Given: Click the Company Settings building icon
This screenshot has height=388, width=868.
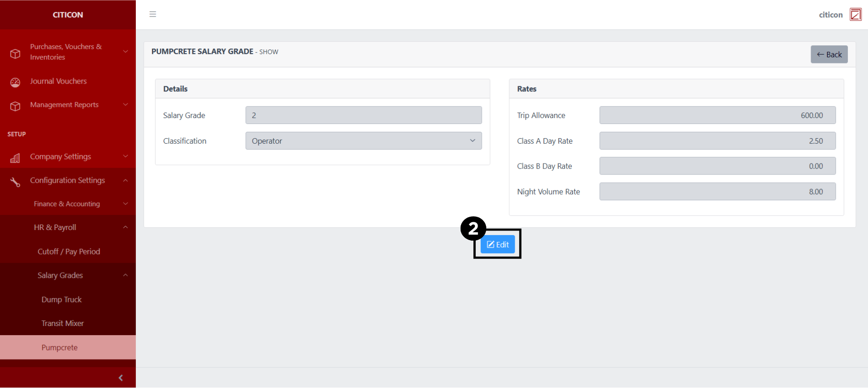Looking at the screenshot, I should tap(15, 158).
